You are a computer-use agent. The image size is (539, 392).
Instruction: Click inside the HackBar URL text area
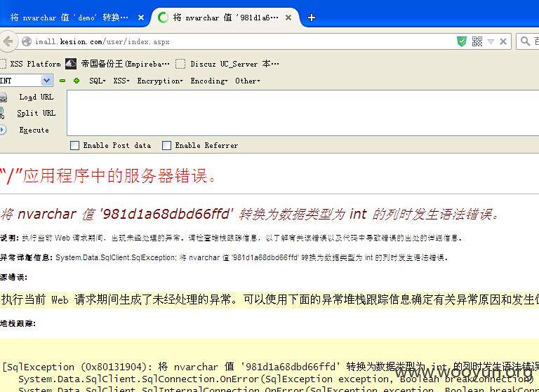click(303, 113)
